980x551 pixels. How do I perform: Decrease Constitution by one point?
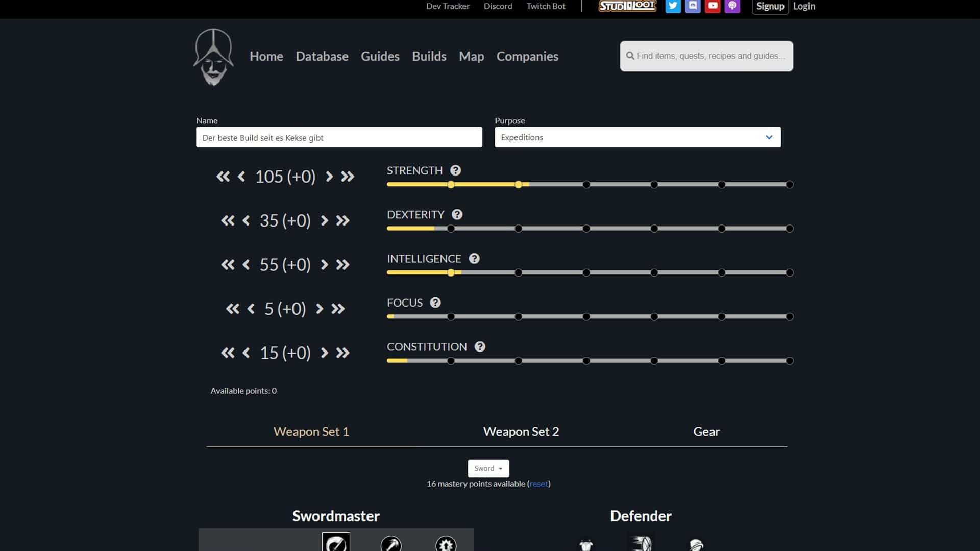(x=246, y=353)
